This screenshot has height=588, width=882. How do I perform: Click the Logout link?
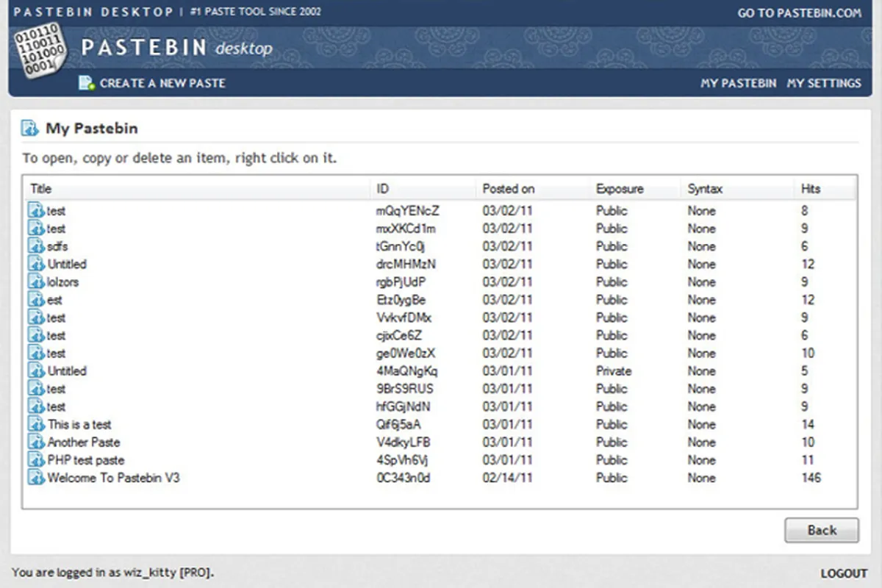pos(844,573)
